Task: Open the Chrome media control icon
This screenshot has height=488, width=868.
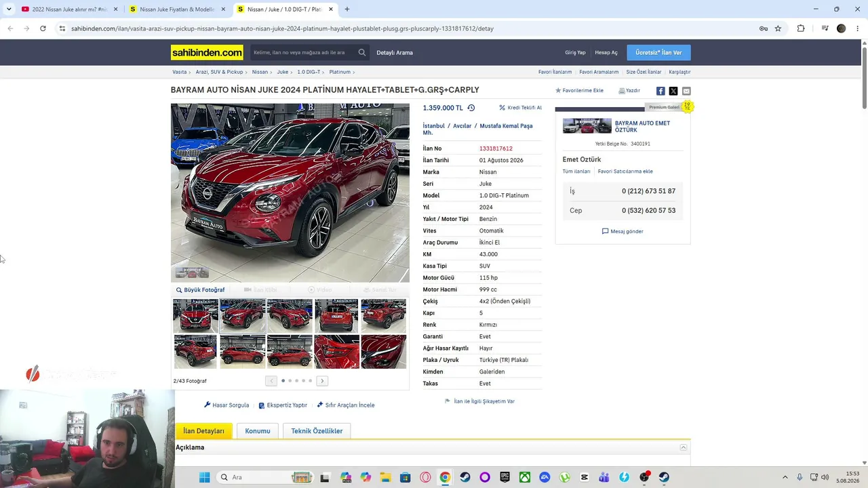Action: (x=825, y=28)
